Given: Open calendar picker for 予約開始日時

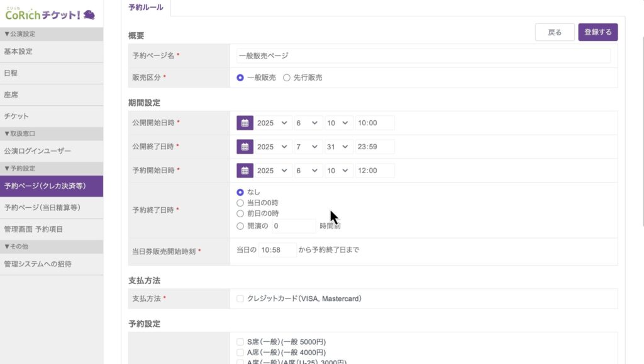Looking at the screenshot, I should coord(245,171).
